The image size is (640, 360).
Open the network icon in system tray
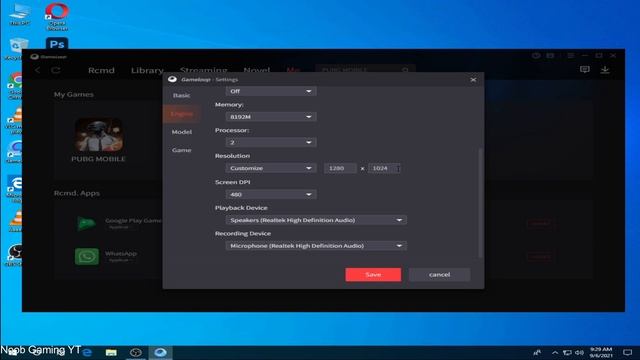(567, 352)
